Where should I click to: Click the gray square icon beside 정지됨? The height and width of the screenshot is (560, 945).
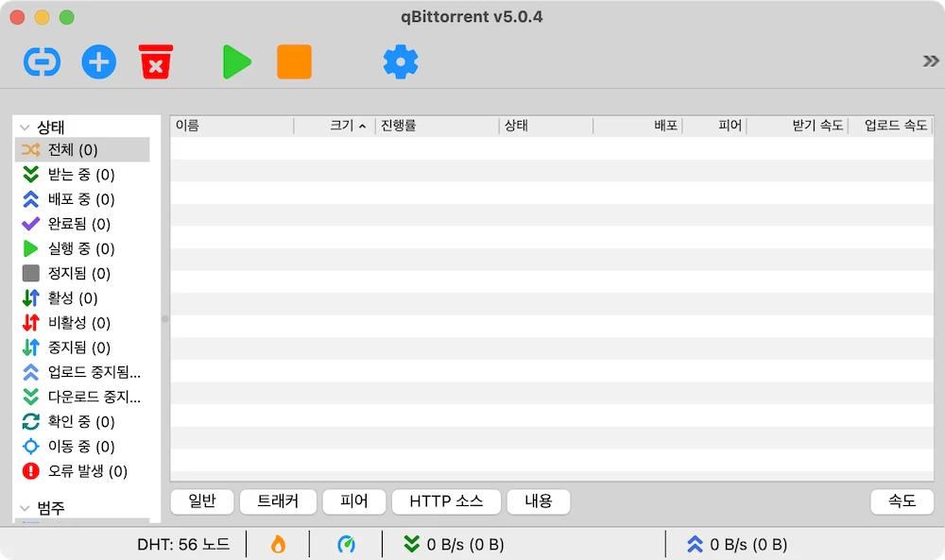31,273
